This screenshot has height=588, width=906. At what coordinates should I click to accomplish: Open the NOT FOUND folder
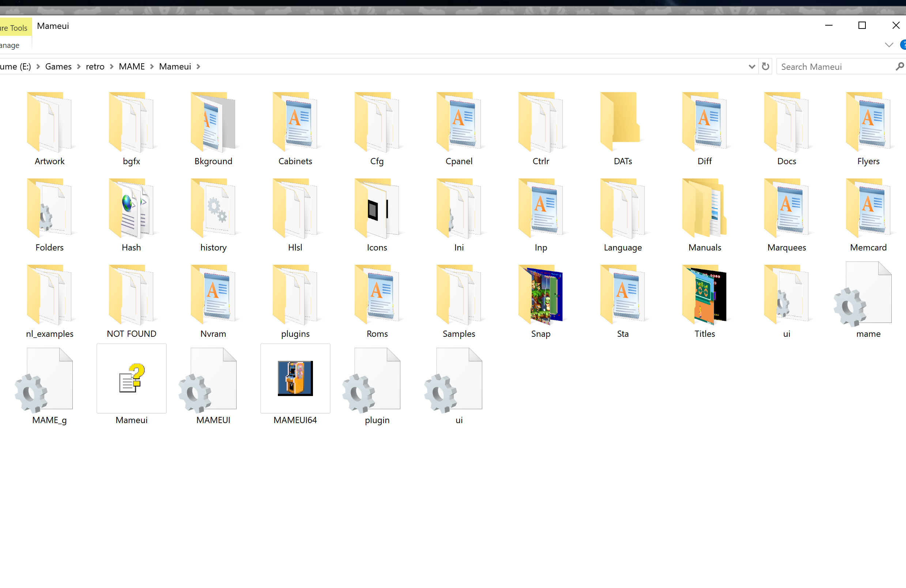(131, 302)
